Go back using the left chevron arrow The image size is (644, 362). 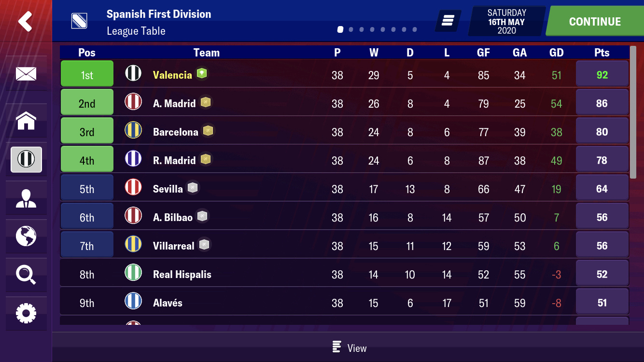click(25, 21)
